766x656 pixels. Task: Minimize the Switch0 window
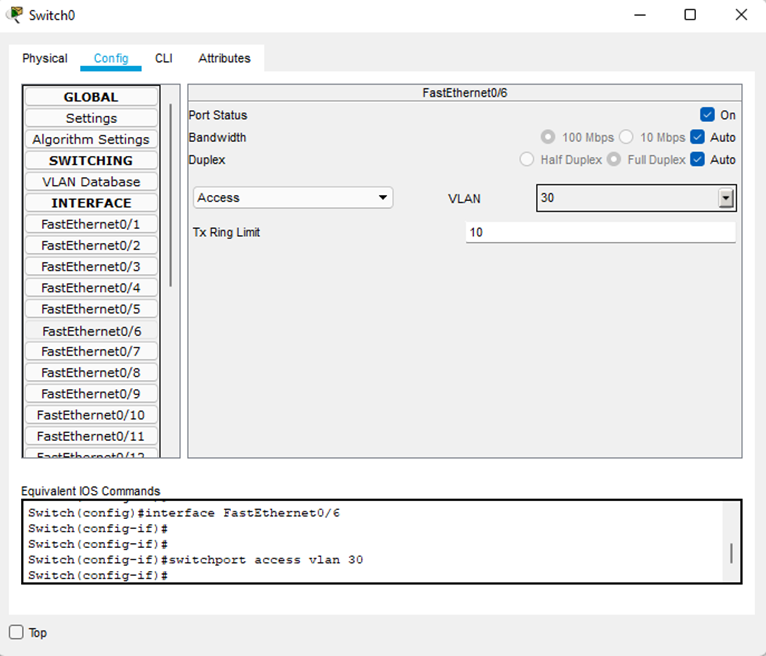coord(640,15)
